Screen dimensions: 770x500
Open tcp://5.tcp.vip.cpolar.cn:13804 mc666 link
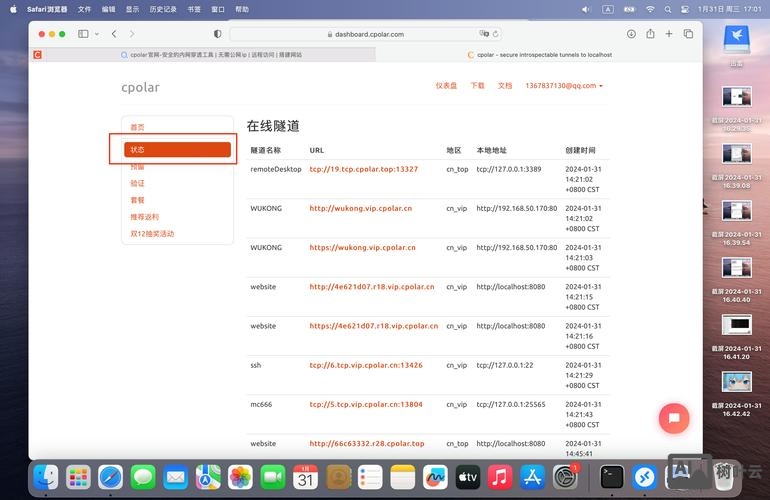(366, 405)
